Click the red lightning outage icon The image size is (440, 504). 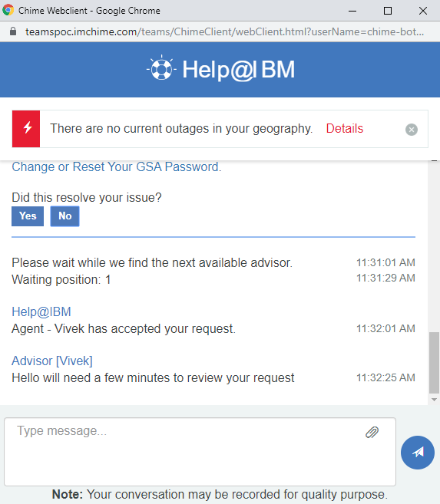[26, 129]
